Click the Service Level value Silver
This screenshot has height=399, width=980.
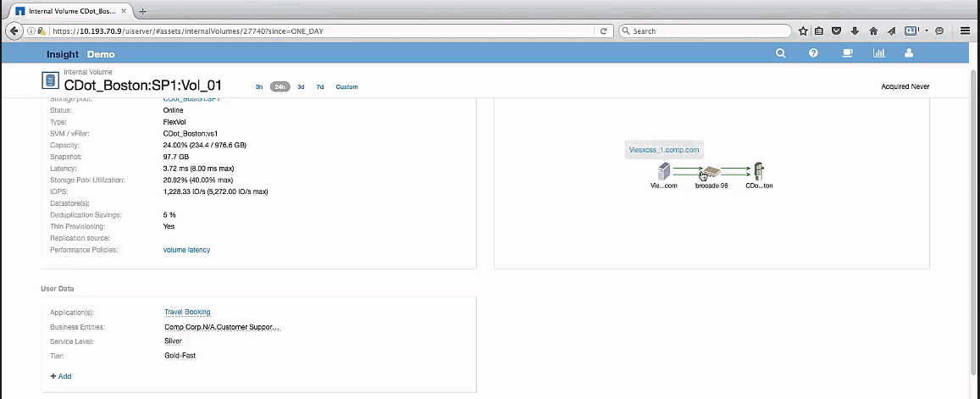click(x=173, y=341)
